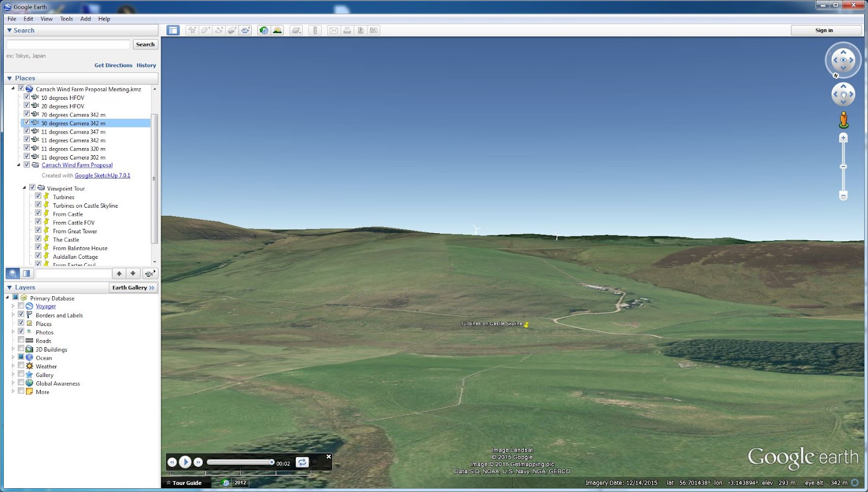Uncheck 10 degrees HFOV item

click(x=27, y=97)
